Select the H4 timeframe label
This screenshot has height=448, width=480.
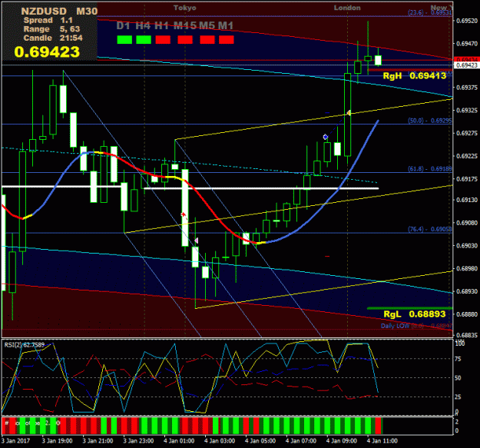(143, 25)
